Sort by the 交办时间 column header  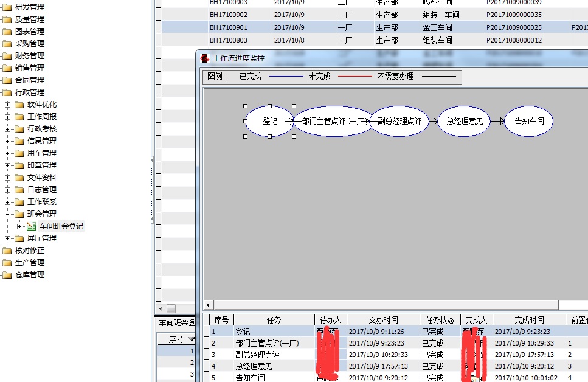pyautogui.click(x=382, y=320)
